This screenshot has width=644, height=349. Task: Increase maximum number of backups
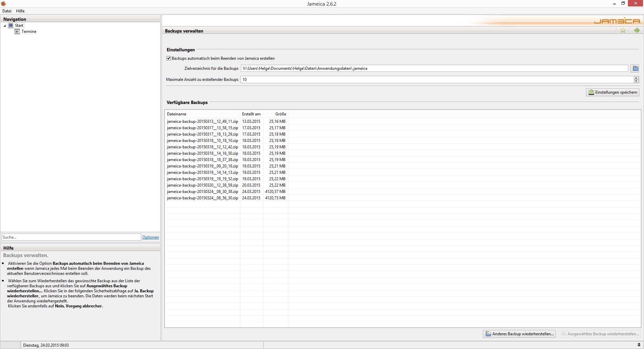click(x=636, y=78)
